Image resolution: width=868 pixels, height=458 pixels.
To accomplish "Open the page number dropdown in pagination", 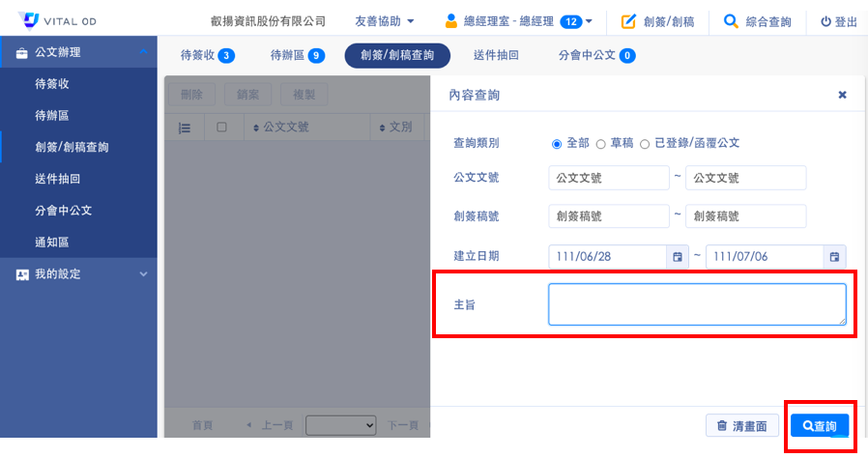I will [341, 425].
